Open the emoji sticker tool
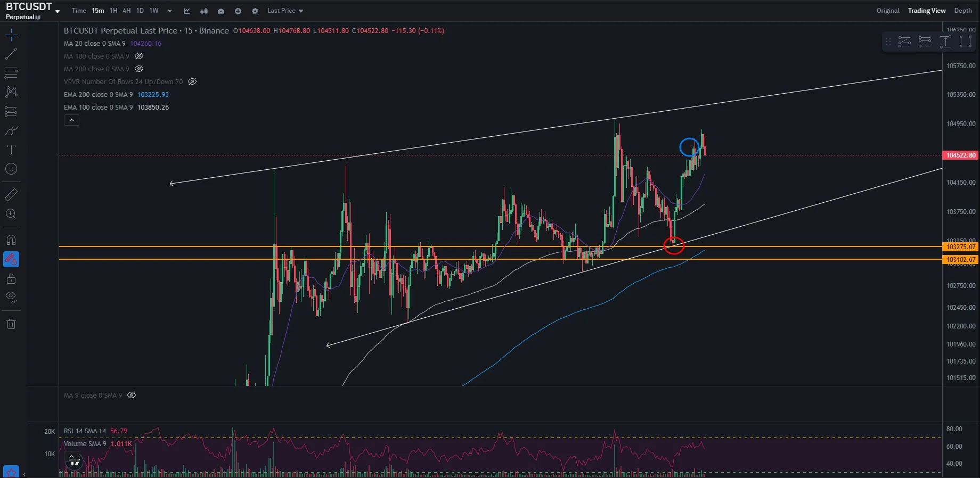The height and width of the screenshot is (478, 980). click(11, 169)
